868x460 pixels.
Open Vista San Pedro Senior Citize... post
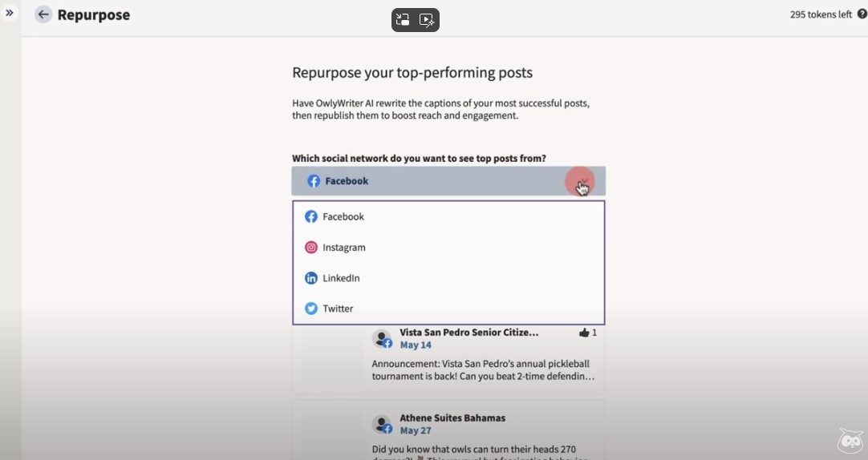(468, 333)
